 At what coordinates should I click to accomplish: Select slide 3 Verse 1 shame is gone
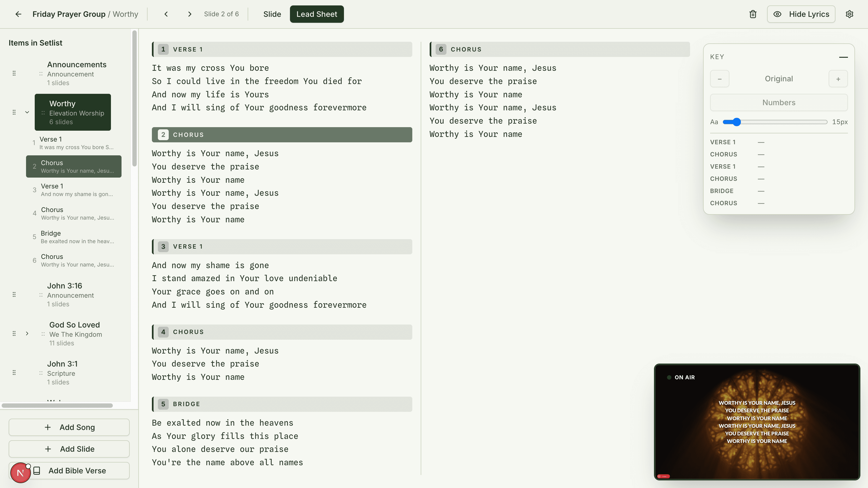(74, 190)
